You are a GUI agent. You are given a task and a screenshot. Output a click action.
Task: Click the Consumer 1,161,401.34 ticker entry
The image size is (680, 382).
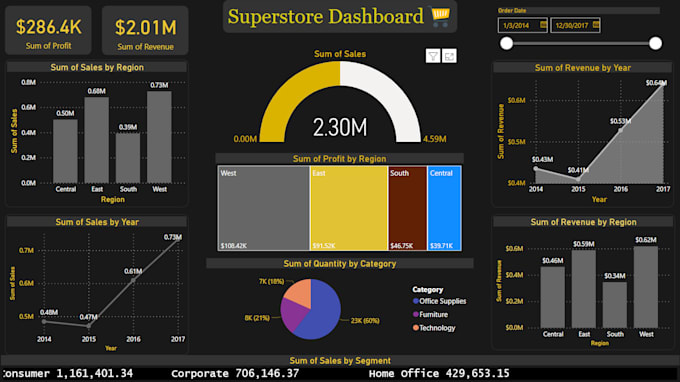68,373
